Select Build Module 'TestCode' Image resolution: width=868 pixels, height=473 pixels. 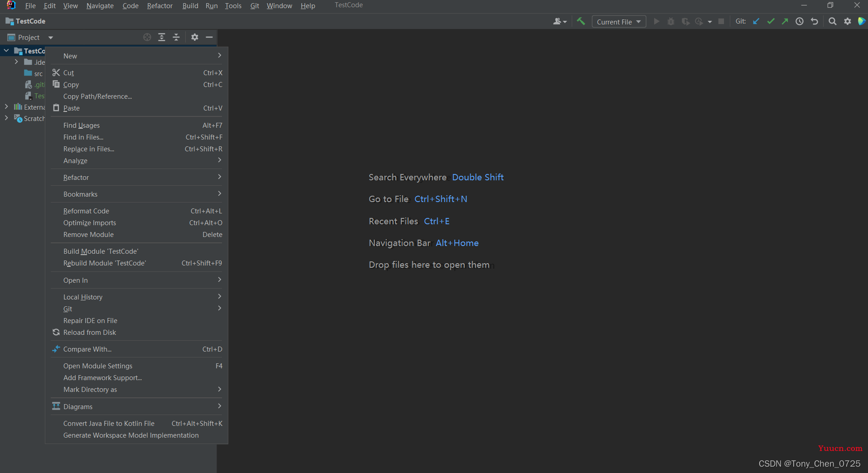[136, 251]
